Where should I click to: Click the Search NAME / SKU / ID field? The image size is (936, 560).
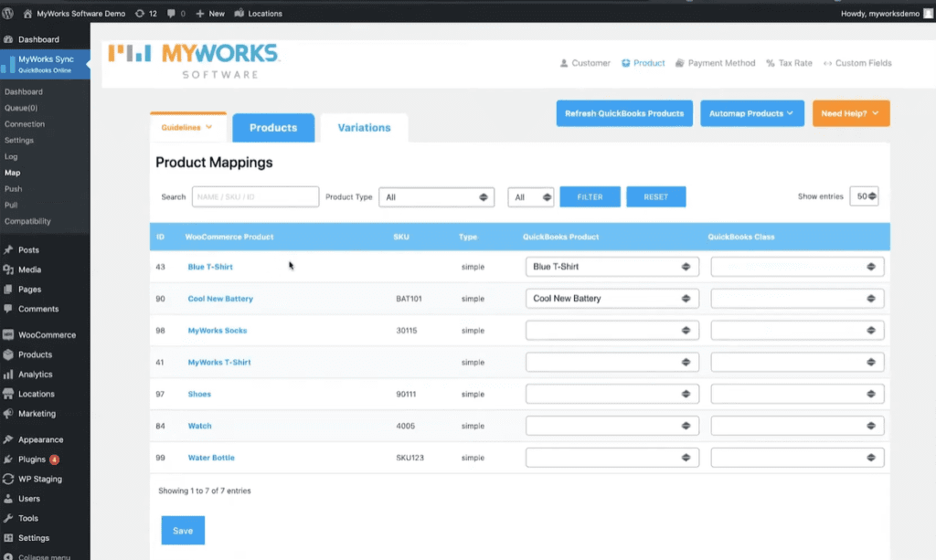tap(255, 196)
